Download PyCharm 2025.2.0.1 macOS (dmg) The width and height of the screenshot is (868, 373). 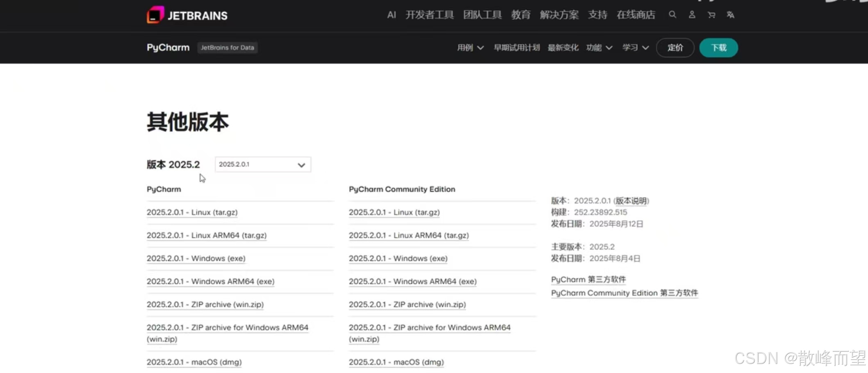[194, 362]
